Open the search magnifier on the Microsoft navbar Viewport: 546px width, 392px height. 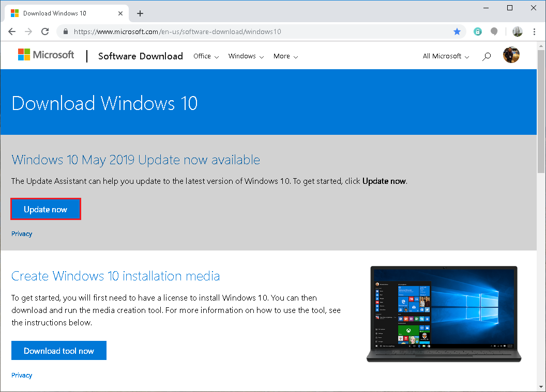[x=486, y=56]
